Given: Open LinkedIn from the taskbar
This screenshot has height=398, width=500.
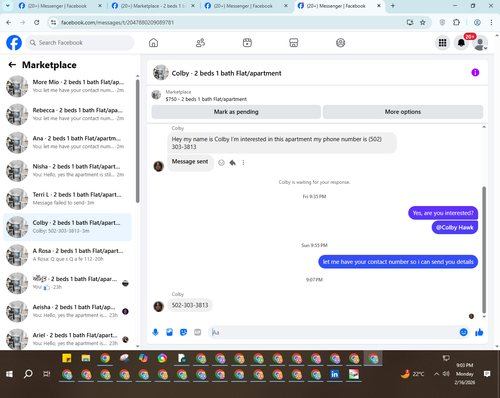Looking at the screenshot, I should (x=335, y=374).
